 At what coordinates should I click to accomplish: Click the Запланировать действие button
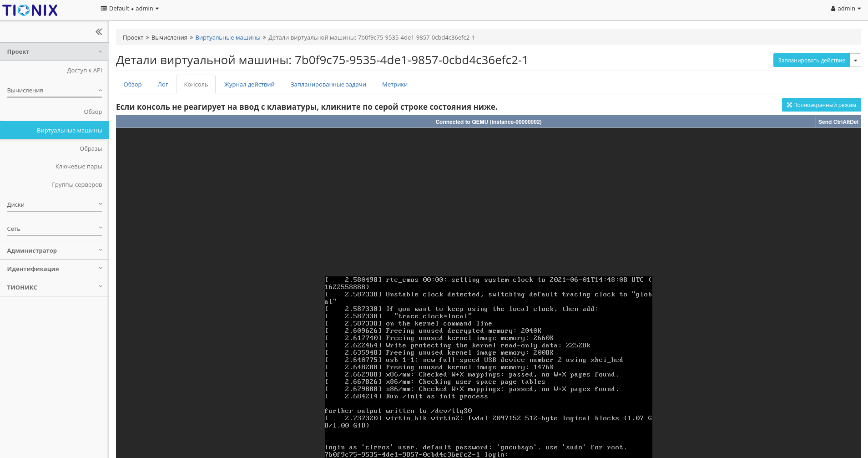coord(811,61)
